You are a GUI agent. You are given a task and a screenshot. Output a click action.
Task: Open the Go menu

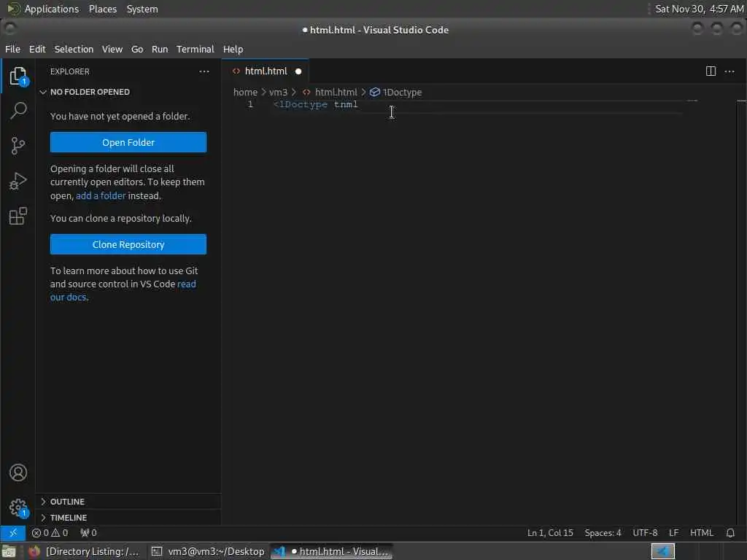coord(137,49)
